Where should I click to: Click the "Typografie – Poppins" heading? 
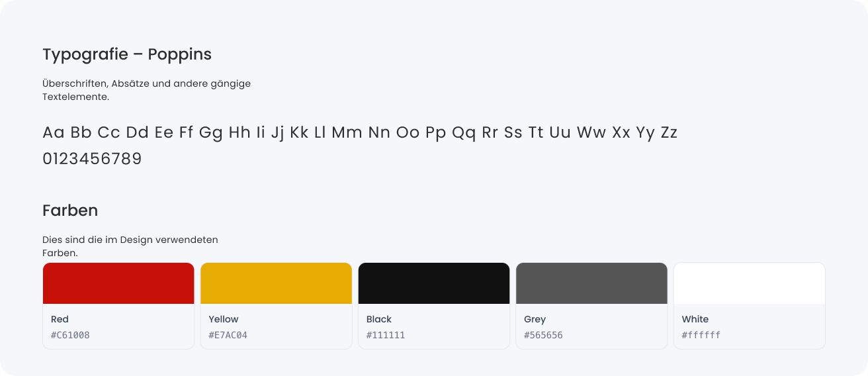(x=127, y=54)
